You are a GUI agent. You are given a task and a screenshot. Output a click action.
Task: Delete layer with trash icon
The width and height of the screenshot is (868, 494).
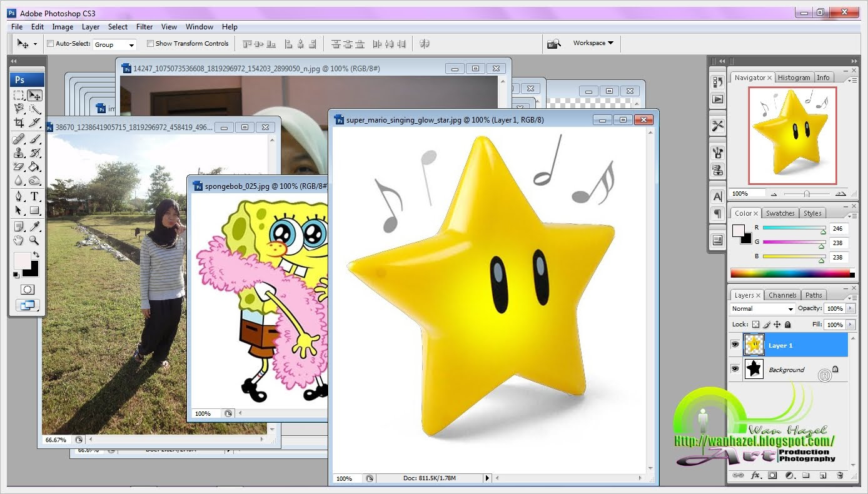coord(839,475)
